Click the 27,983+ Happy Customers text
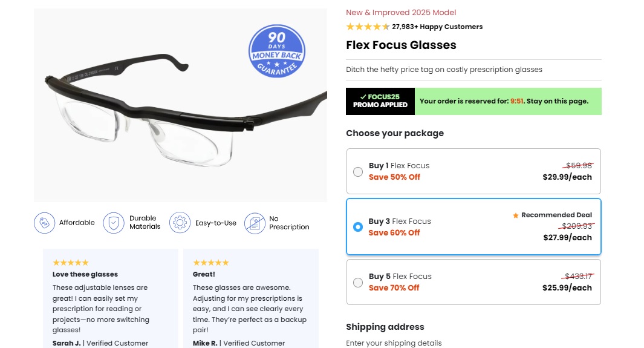The width and height of the screenshot is (644, 348). coord(437,27)
